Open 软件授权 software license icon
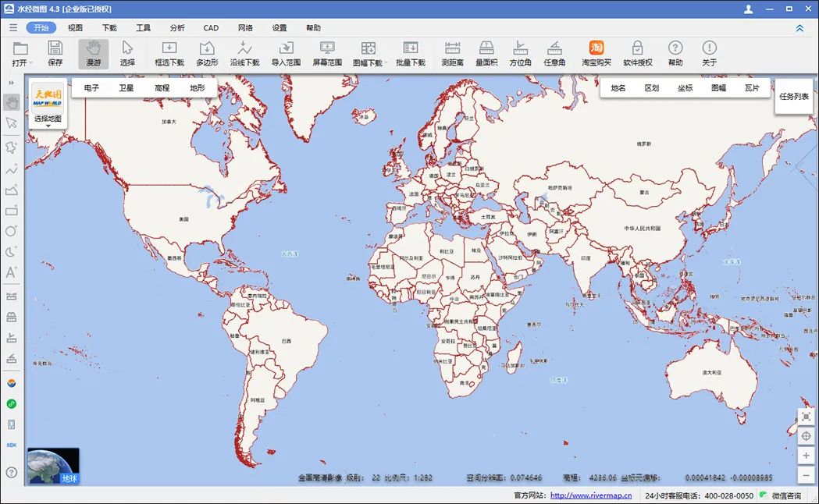 pyautogui.click(x=637, y=48)
